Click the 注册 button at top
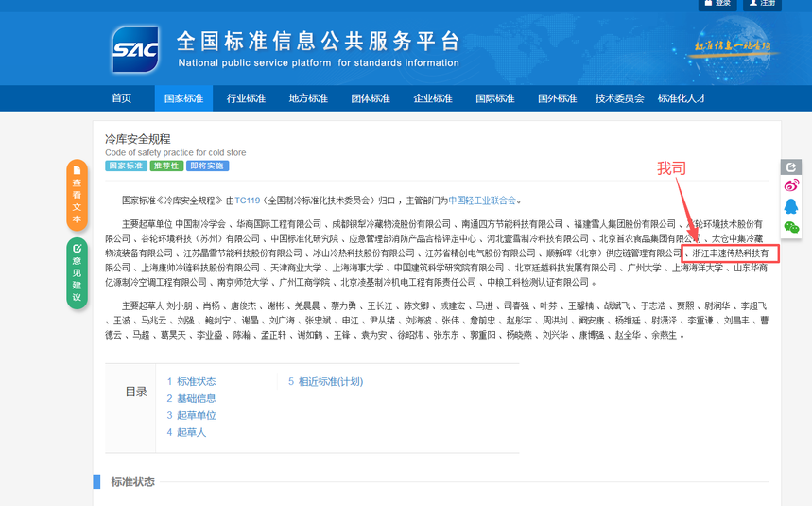Screen dimensions: 812x506 point(762,4)
